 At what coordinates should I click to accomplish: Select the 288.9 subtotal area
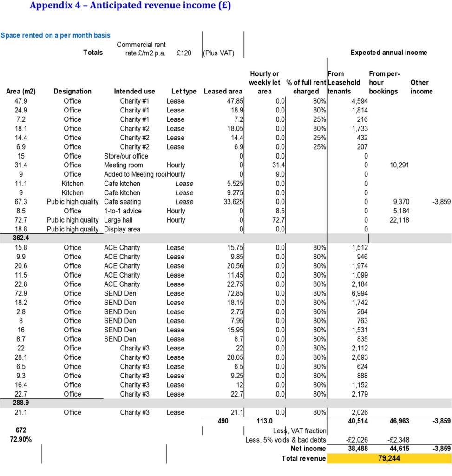pos(21,403)
